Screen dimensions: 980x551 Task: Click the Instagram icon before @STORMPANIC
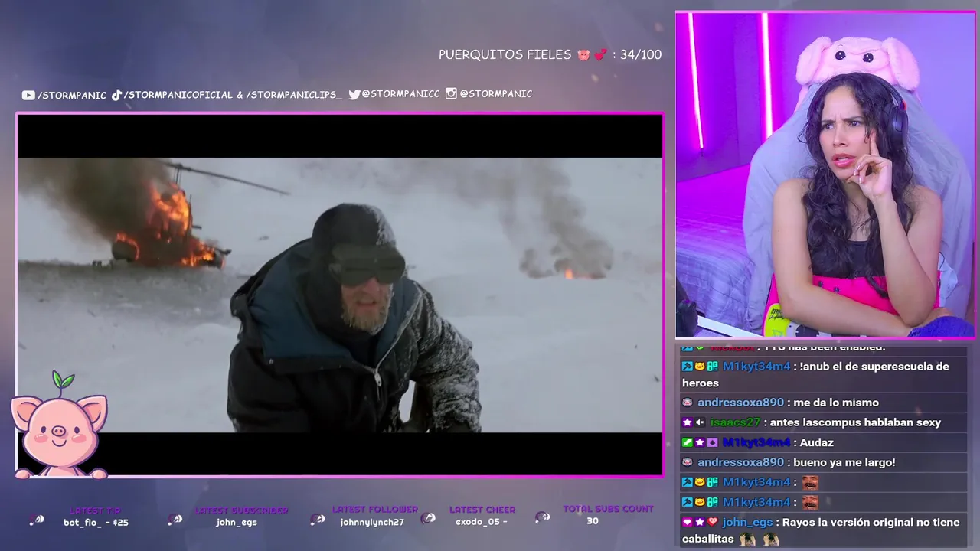(x=451, y=93)
